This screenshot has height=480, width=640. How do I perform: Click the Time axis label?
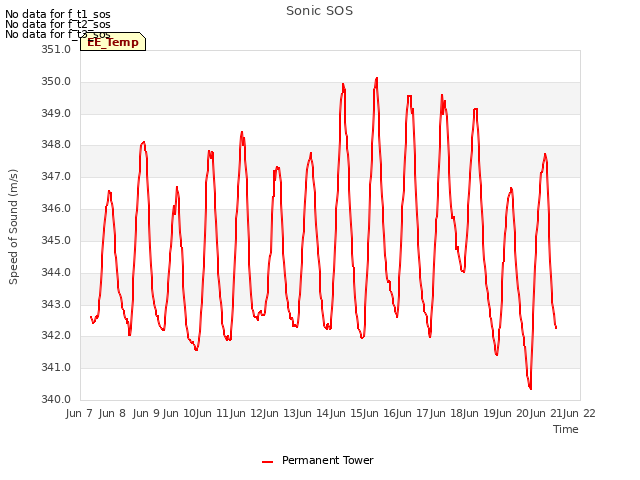[x=566, y=429]
